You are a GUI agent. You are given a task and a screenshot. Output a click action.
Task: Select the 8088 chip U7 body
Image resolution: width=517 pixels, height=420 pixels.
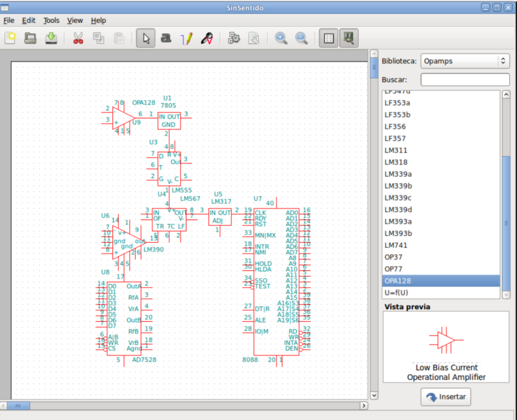(x=276, y=282)
